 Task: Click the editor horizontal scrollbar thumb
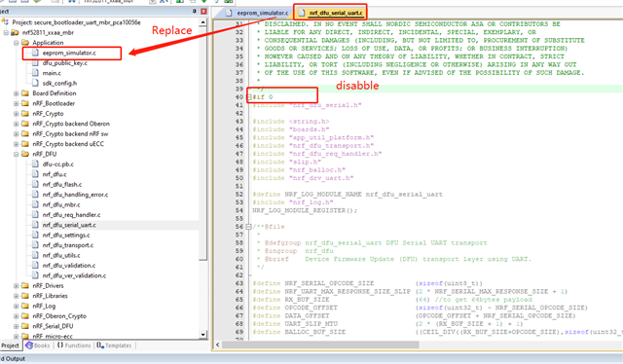[320, 345]
